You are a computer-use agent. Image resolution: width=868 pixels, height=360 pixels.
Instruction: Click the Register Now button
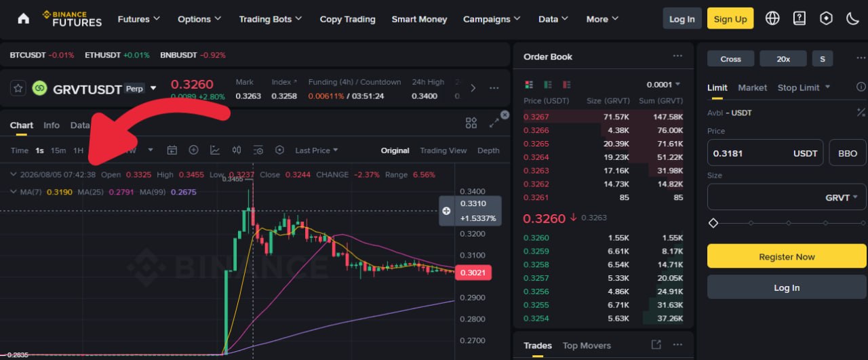coord(787,256)
